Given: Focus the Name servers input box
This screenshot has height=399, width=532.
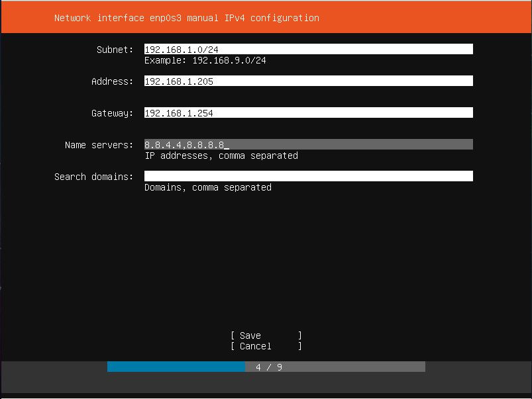Looking at the screenshot, I should pos(308,144).
